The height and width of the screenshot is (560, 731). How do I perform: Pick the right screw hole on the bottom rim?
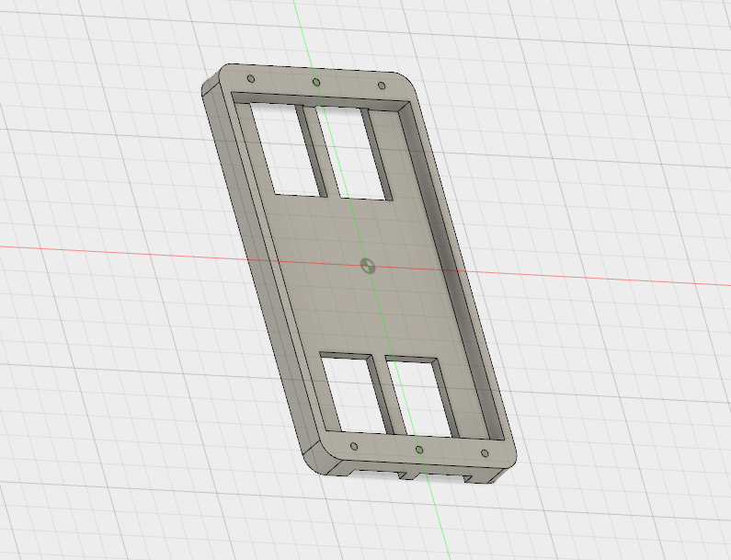(485, 453)
